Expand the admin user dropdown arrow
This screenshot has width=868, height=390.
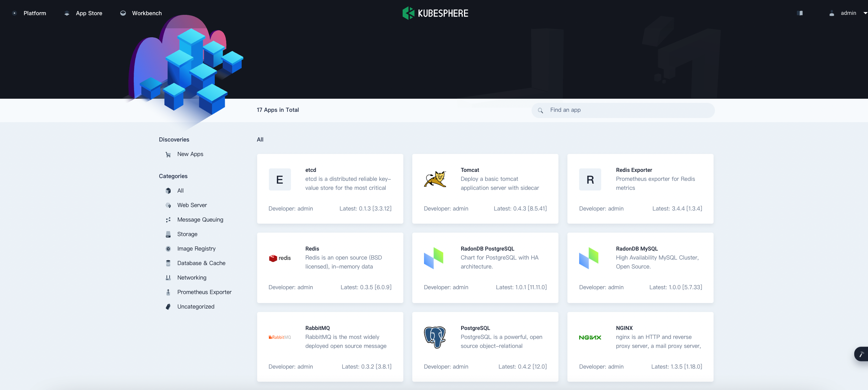(x=865, y=13)
